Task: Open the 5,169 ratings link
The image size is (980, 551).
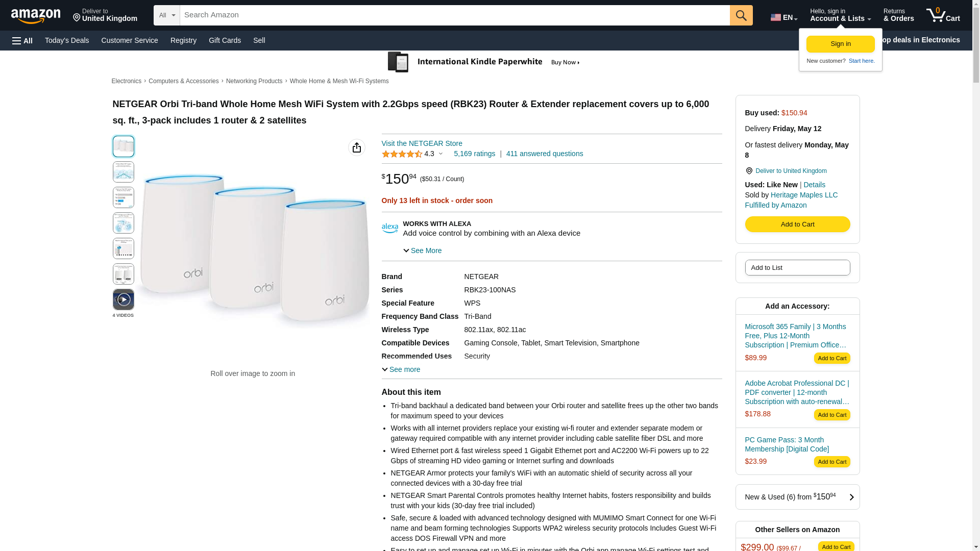Action: click(474, 154)
